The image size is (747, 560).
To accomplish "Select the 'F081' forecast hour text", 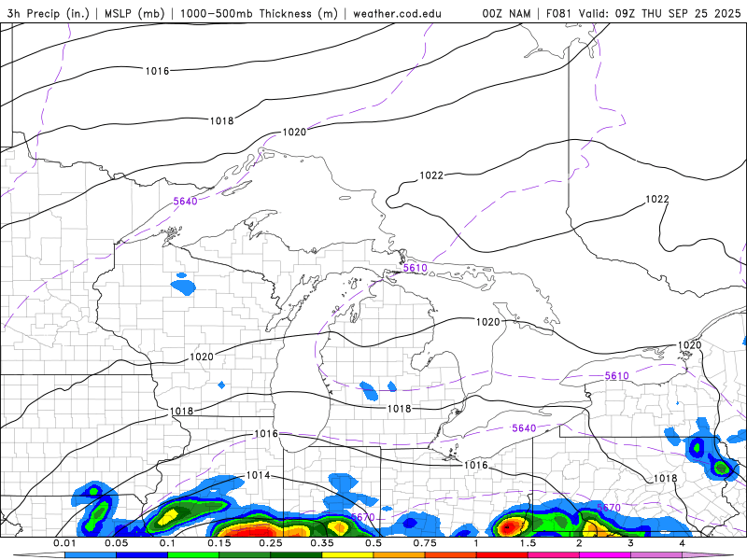I will tap(558, 13).
